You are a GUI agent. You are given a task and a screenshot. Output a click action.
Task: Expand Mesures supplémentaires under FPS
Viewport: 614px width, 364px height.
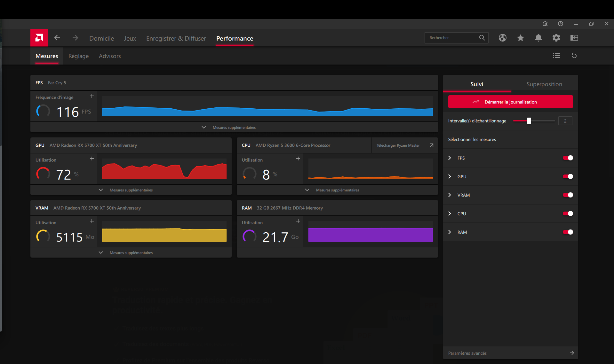(x=234, y=127)
